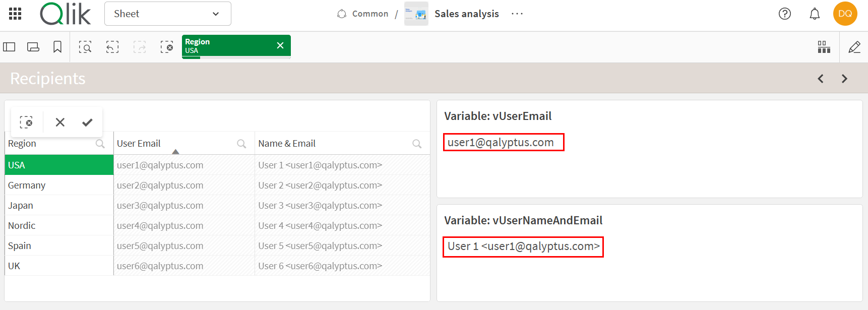The image size is (868, 310).
Task: Click the user6@qalyptus.com email cell
Action: (x=184, y=266)
